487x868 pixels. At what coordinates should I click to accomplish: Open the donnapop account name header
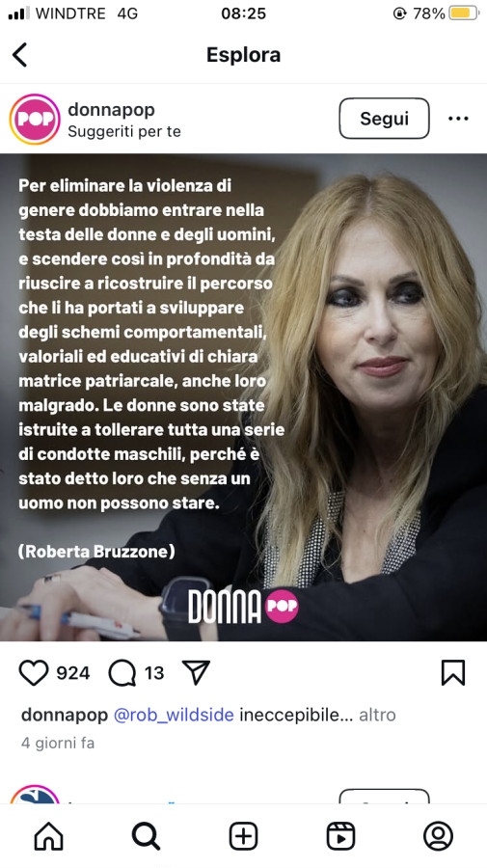click(x=111, y=110)
